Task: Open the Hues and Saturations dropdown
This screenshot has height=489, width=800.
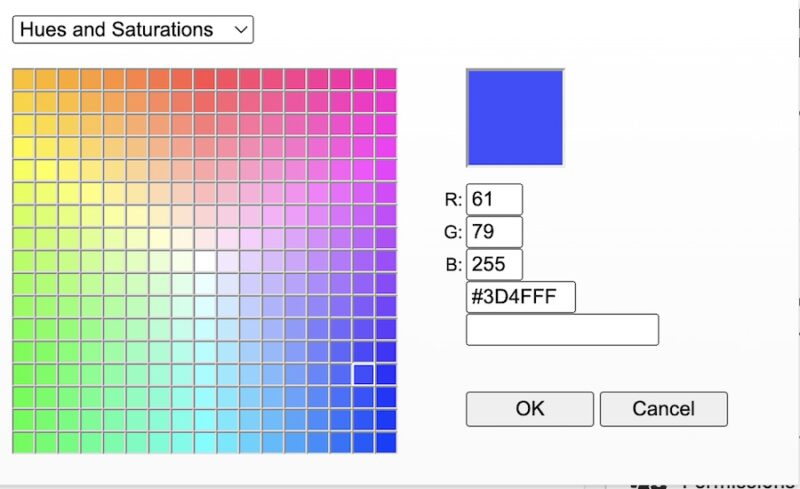Action: pyautogui.click(x=133, y=30)
